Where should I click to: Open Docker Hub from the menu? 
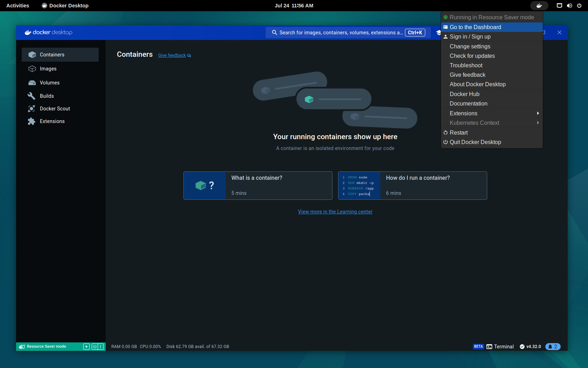click(492, 94)
